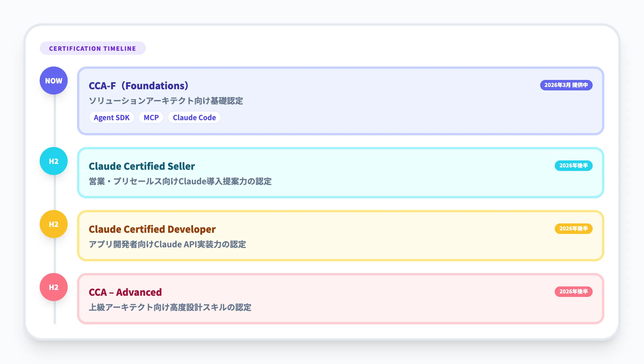Click the 2026年後半 badge on CCA – Advanced
Viewport: 644px width, 364px height.
(x=574, y=292)
